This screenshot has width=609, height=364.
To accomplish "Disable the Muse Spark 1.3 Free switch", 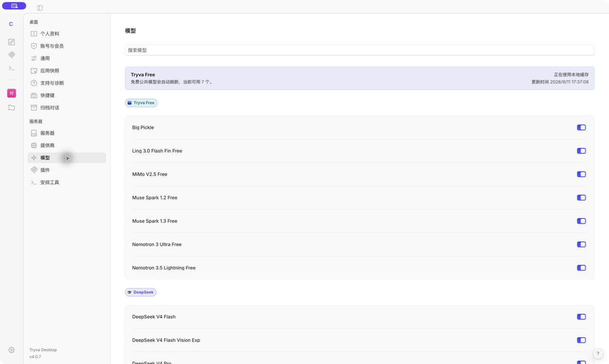I will (582, 221).
